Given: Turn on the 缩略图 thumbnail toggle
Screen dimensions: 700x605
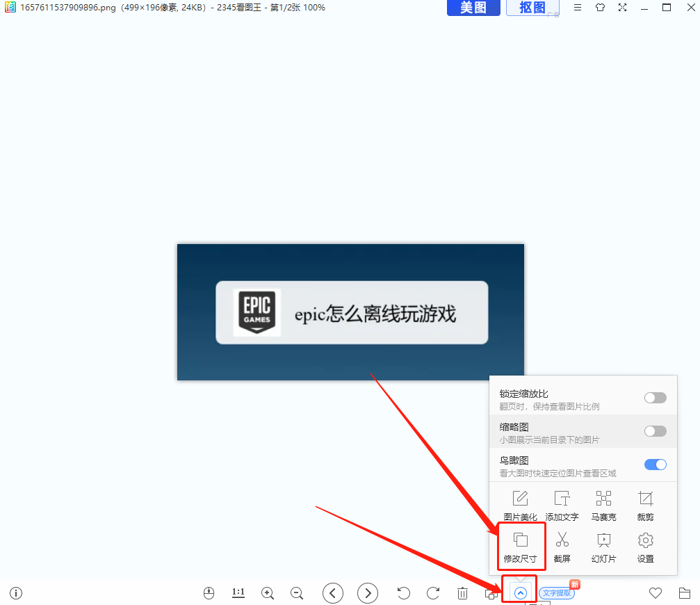Looking at the screenshot, I should click(x=654, y=430).
